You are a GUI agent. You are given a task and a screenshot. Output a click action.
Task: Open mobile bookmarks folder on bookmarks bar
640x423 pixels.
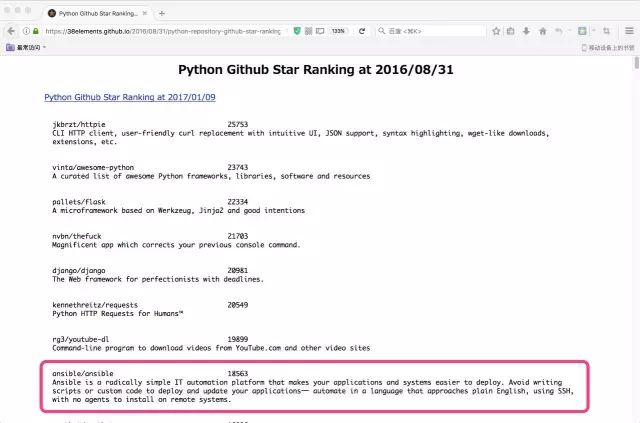pos(608,48)
